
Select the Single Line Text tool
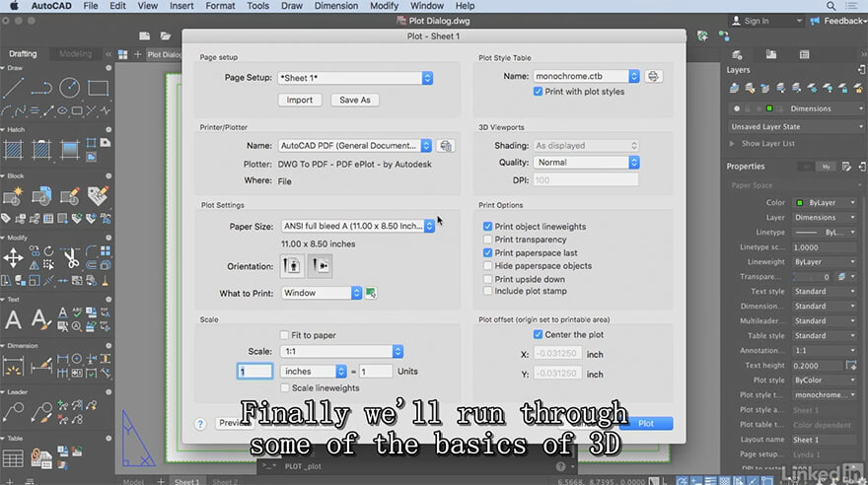pos(39,319)
